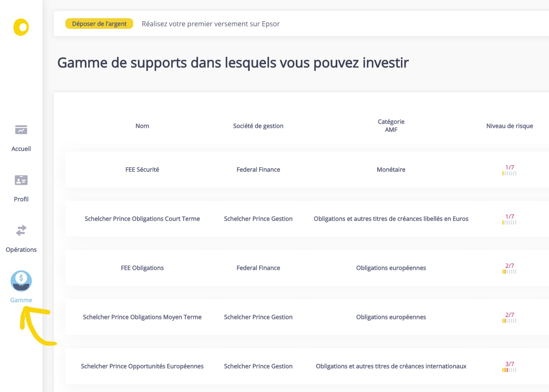
Task: Click Federal Finance in FEE Obligations row
Action: (258, 268)
